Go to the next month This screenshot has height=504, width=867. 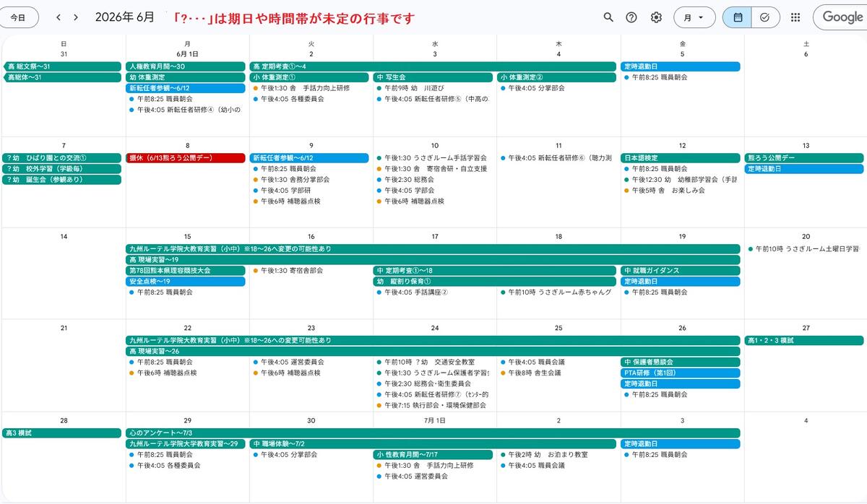point(76,17)
